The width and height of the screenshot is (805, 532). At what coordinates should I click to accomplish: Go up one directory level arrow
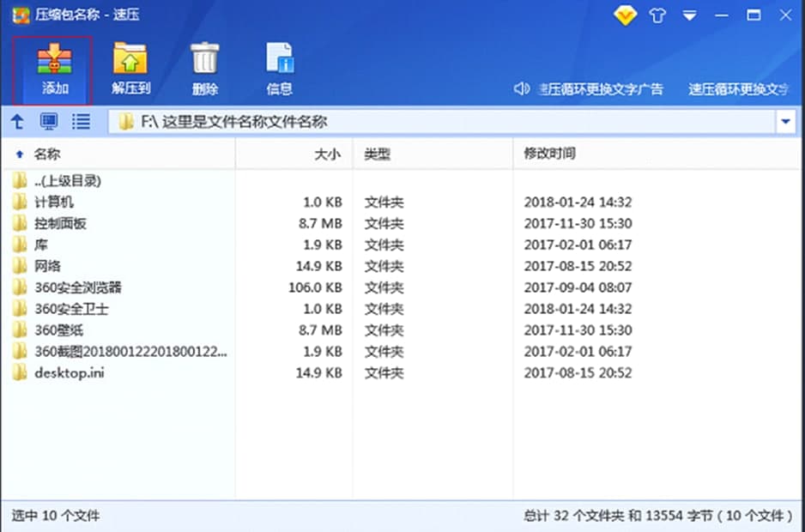[x=17, y=122]
